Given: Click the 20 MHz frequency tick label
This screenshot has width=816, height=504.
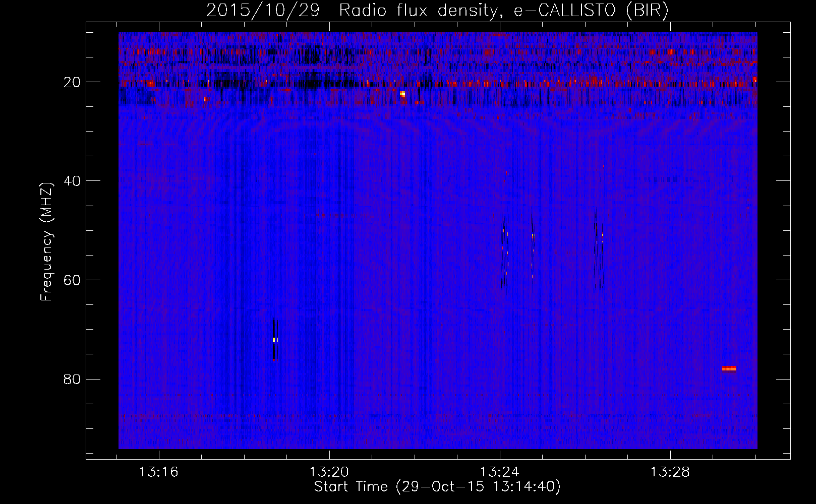Looking at the screenshot, I should (73, 82).
